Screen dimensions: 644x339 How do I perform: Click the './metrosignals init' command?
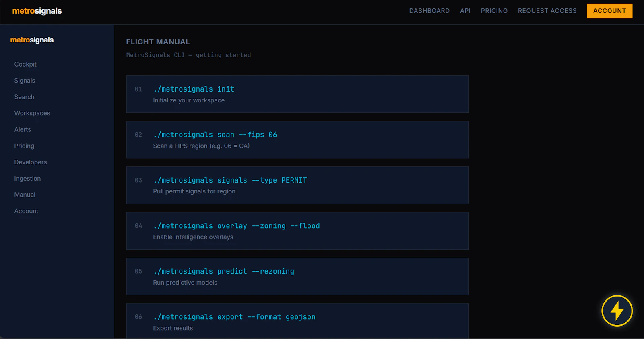[x=194, y=89]
